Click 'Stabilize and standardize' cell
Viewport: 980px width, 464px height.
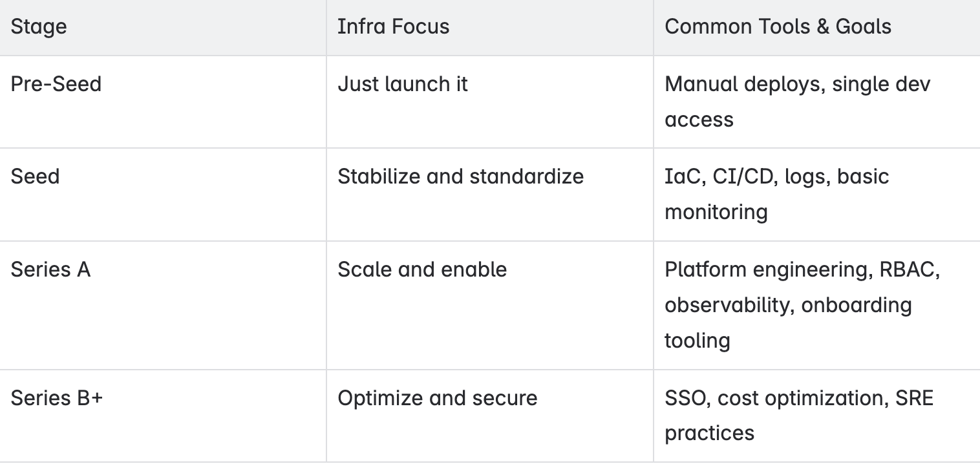(x=490, y=195)
